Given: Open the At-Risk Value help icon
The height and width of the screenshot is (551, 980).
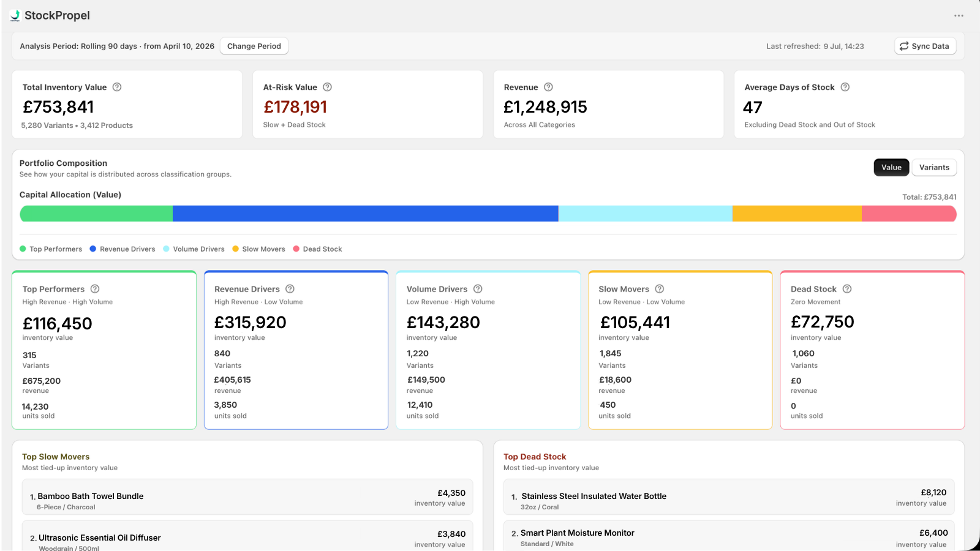Looking at the screenshot, I should [328, 87].
